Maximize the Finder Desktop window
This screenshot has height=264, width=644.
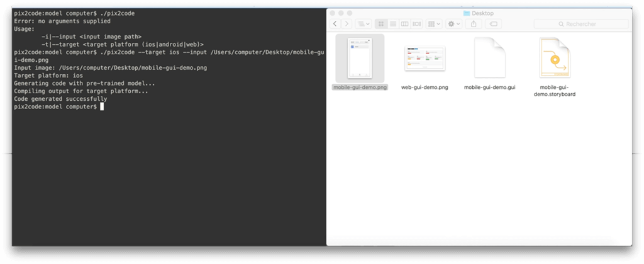click(x=350, y=13)
